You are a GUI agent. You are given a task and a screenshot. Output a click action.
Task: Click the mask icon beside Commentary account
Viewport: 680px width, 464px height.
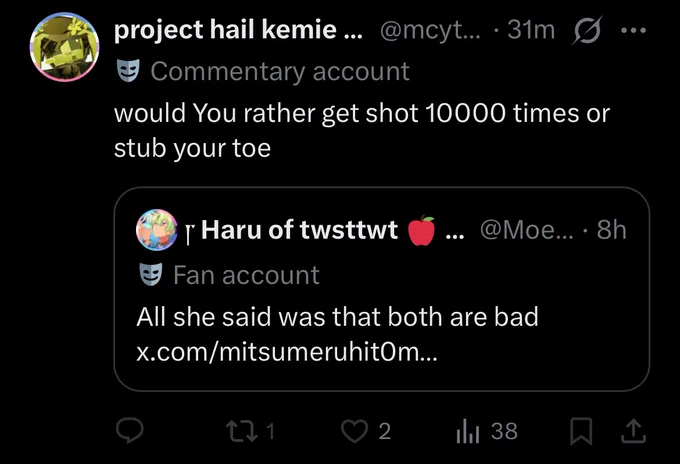tap(128, 71)
